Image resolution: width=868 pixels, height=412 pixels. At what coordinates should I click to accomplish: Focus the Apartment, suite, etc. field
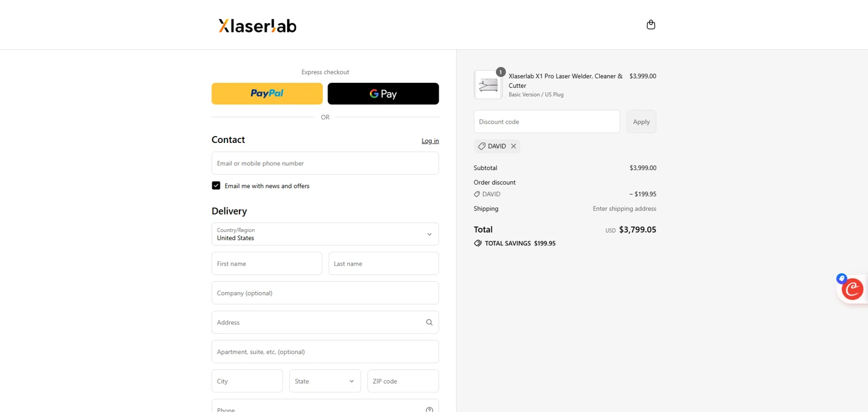[x=325, y=352]
